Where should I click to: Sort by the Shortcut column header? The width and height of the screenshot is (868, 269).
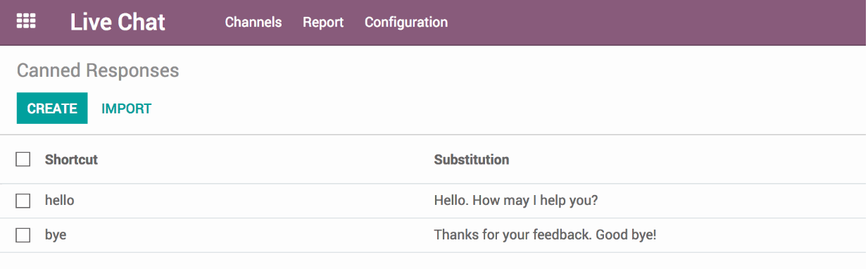tap(71, 159)
